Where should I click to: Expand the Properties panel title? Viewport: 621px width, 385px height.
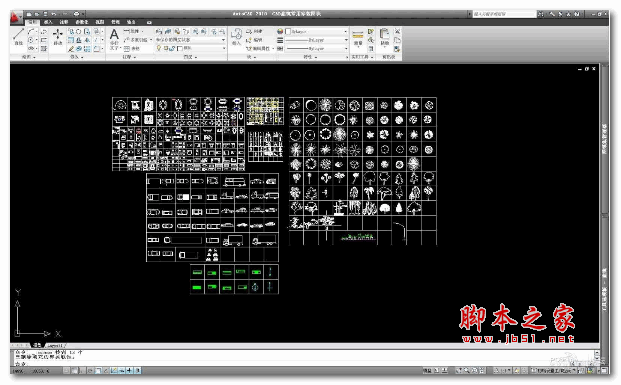[x=310, y=57]
